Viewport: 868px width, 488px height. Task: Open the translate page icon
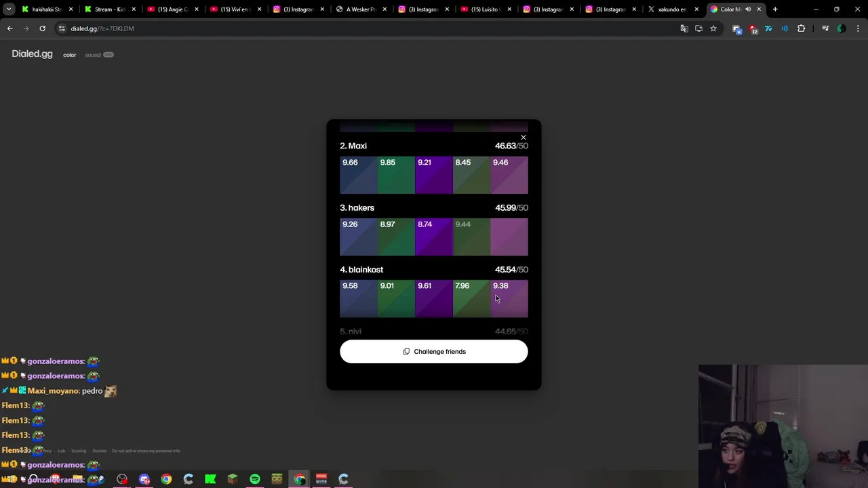click(684, 28)
